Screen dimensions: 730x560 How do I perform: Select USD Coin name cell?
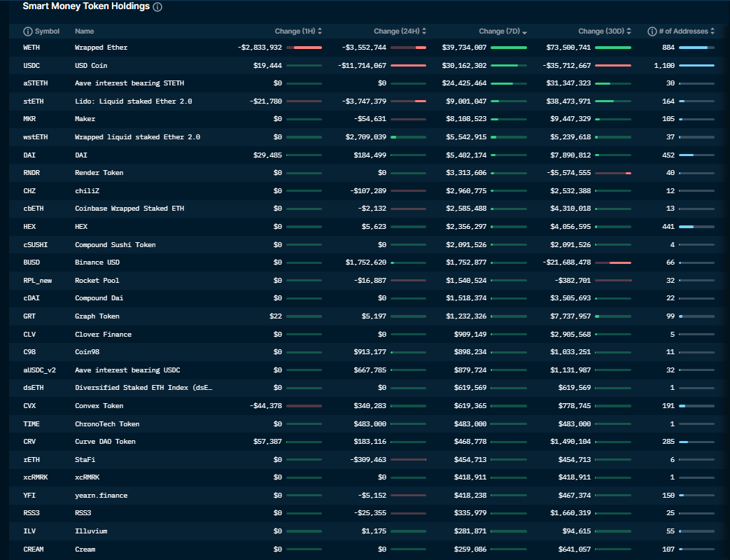coord(91,66)
